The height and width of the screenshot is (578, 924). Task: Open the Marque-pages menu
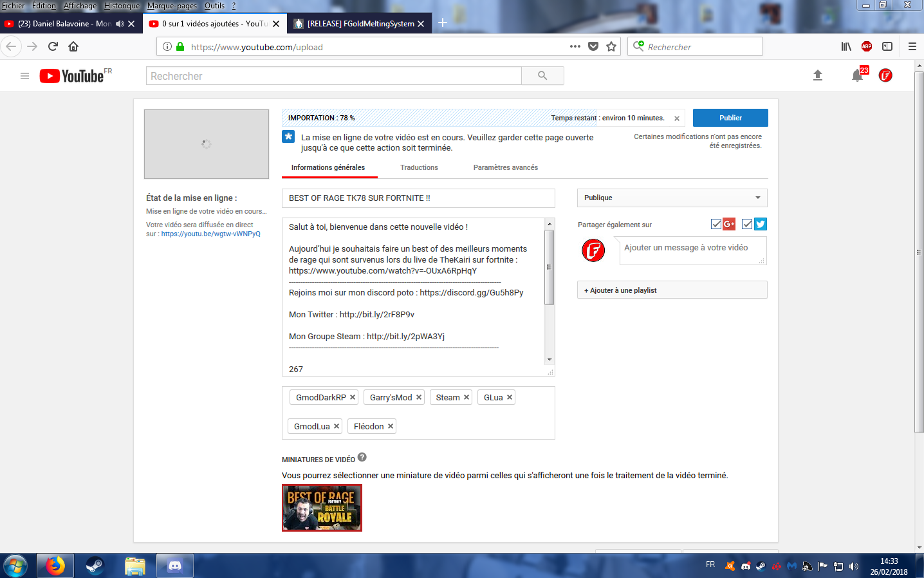[172, 6]
